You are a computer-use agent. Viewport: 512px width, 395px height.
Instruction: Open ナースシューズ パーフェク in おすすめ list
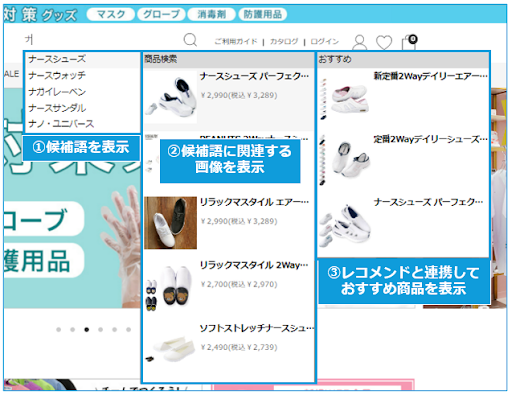click(x=428, y=202)
